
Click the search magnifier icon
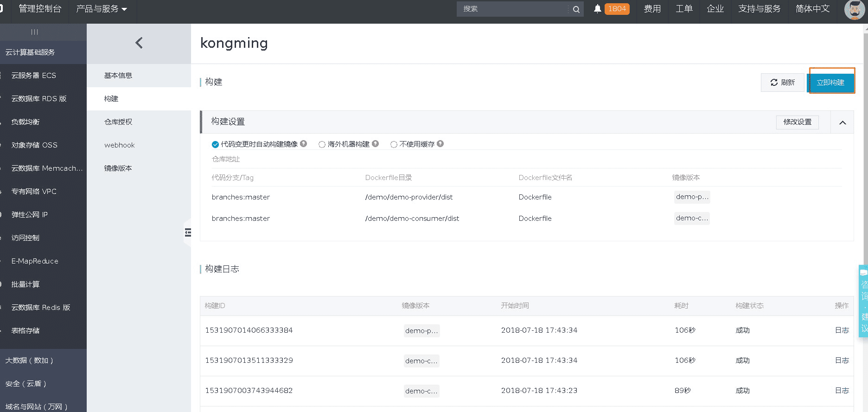(x=576, y=9)
